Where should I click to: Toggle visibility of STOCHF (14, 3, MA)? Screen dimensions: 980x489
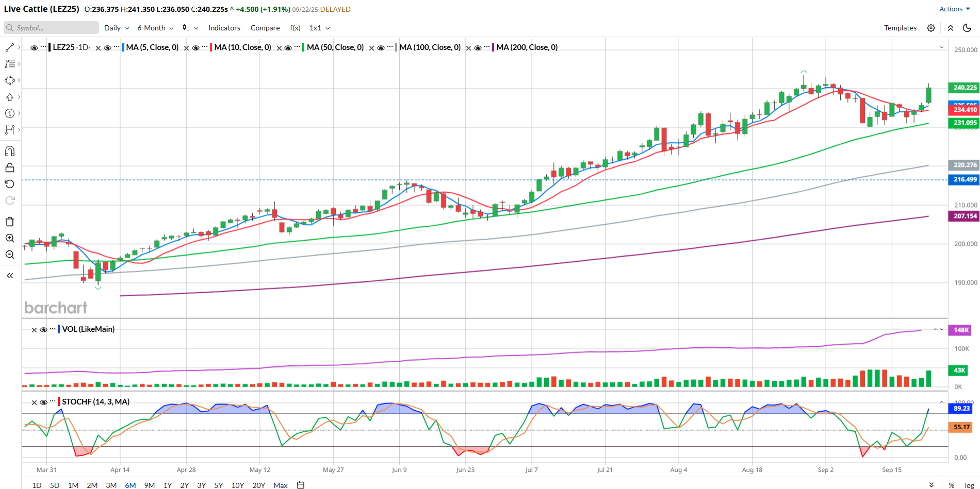43,402
